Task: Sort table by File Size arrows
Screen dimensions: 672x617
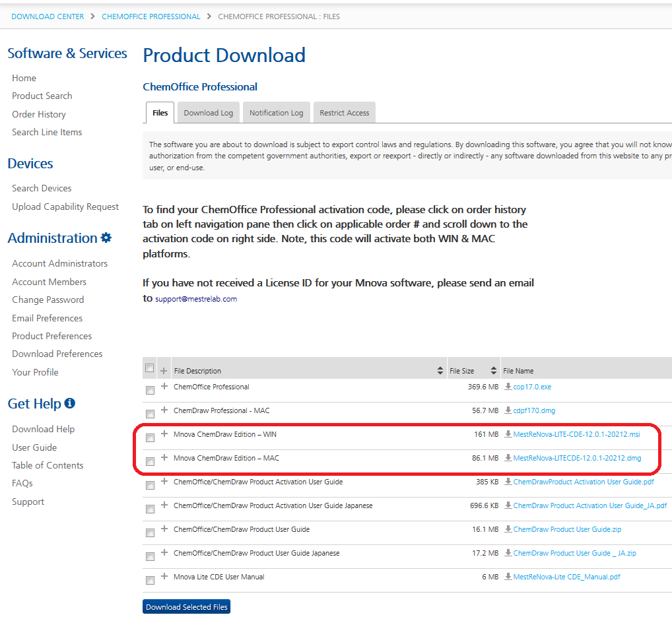Action: [x=494, y=371]
